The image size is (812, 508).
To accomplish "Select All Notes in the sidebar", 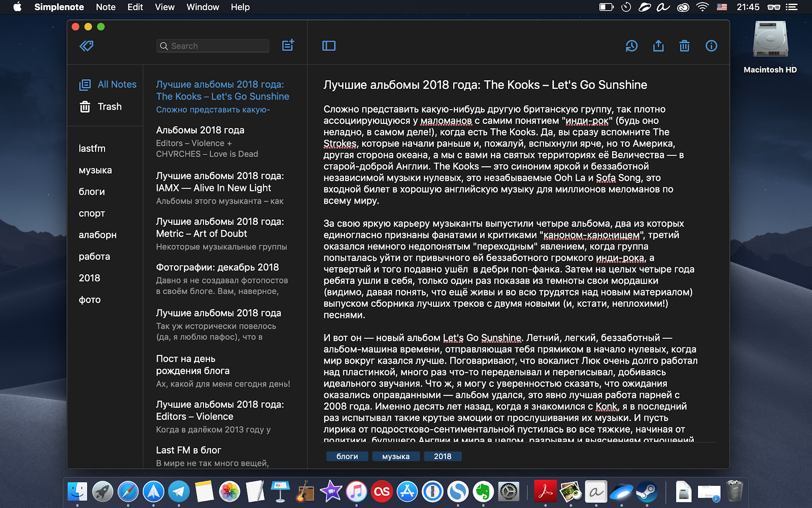I will [108, 84].
